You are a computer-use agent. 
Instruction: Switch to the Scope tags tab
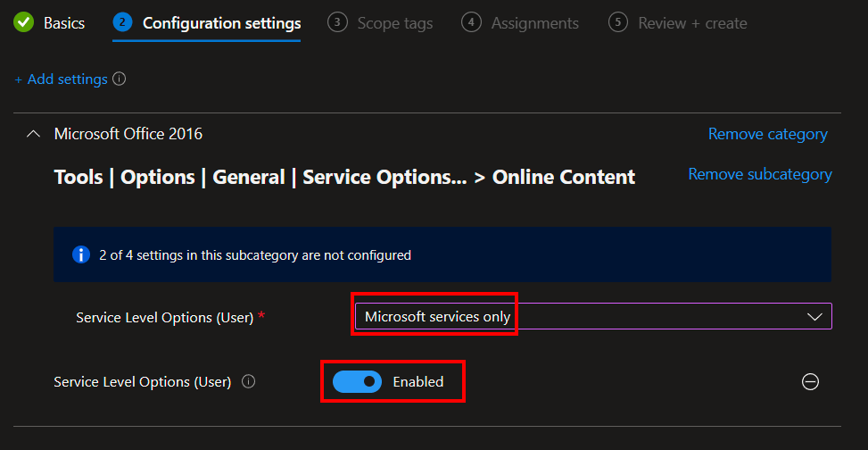click(394, 22)
